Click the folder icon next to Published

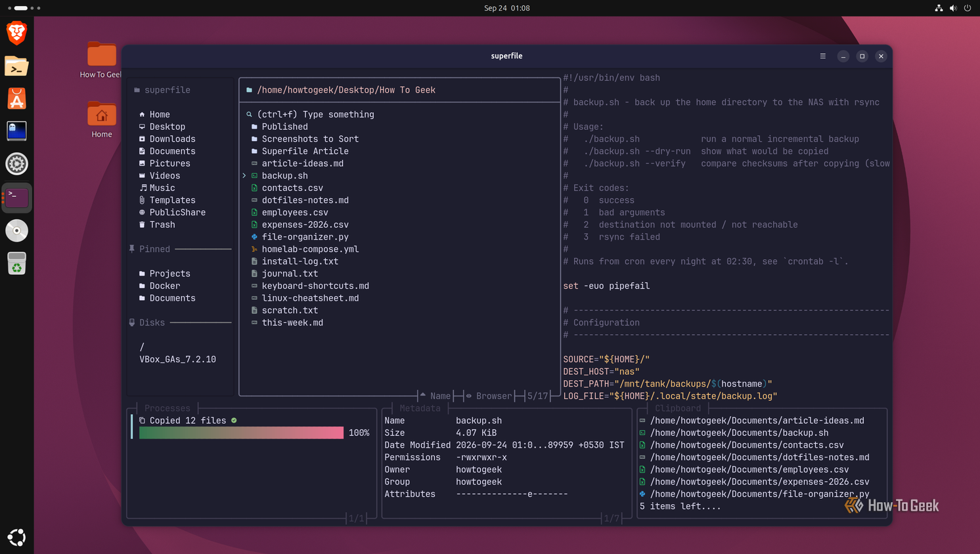[x=254, y=127]
